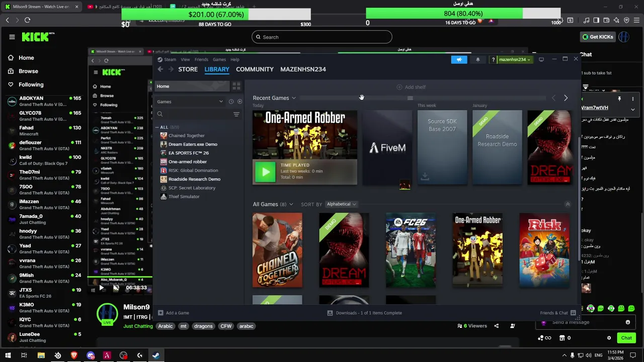The height and width of the screenshot is (362, 644).
Task: Open Steam library advanced filter icon
Action: pyautogui.click(x=236, y=114)
